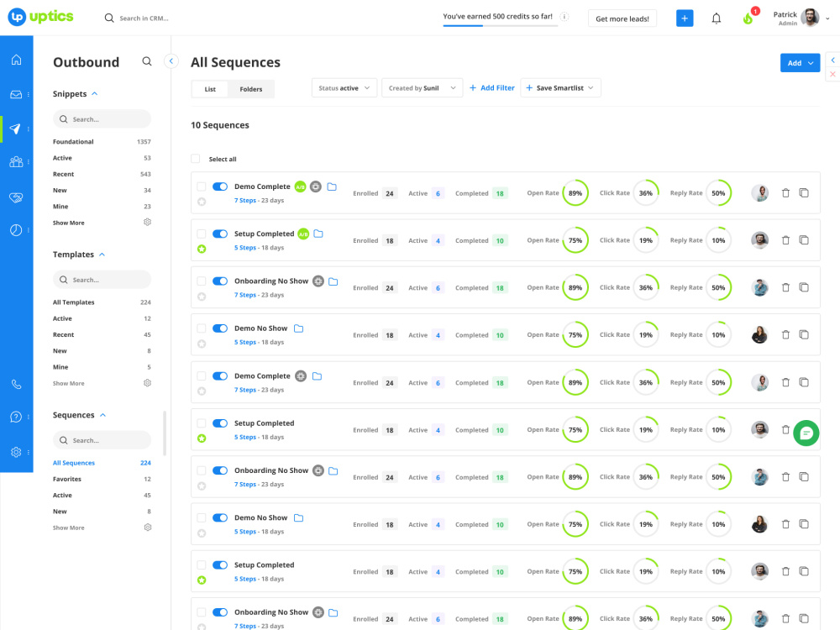840x630 pixels.
Task: Switch to the Folders view tab
Action: coord(250,89)
